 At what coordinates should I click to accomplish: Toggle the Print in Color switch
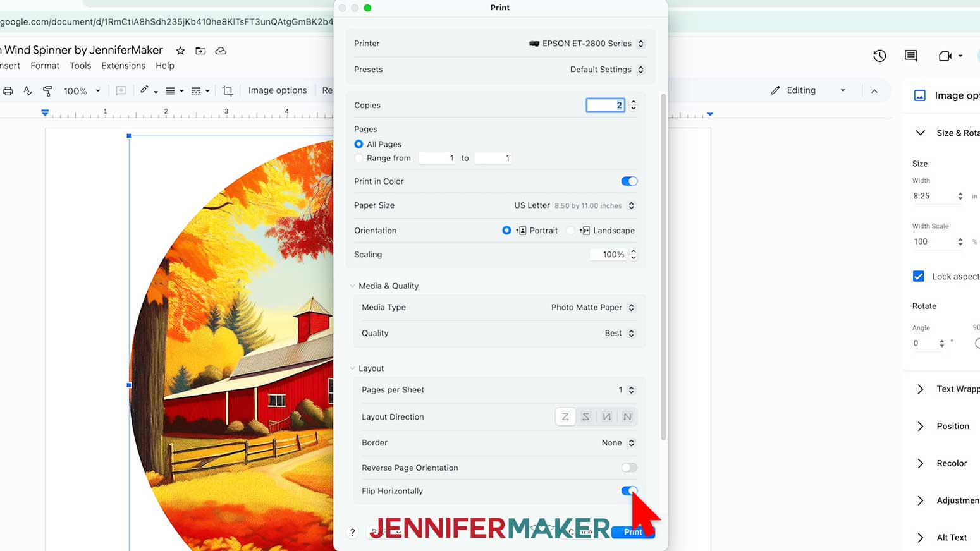click(629, 181)
